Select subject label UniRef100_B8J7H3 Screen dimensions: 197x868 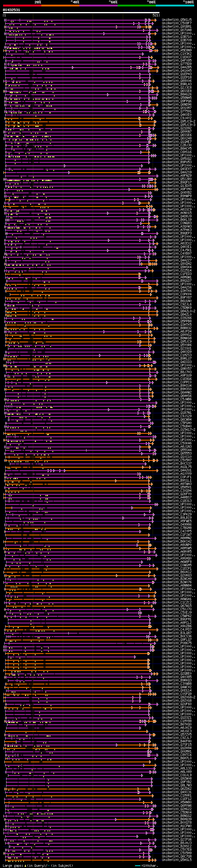pos(177,372)
